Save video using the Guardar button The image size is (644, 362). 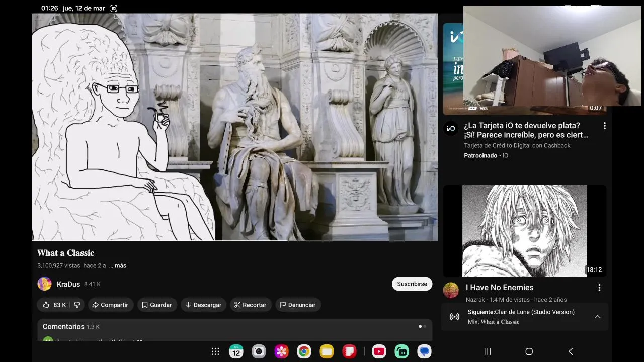tap(157, 305)
